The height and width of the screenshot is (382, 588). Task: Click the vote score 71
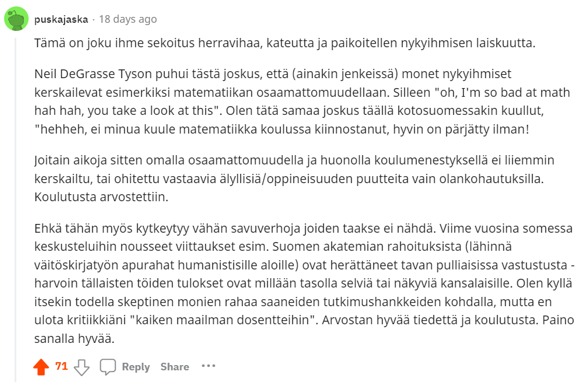[x=61, y=366]
